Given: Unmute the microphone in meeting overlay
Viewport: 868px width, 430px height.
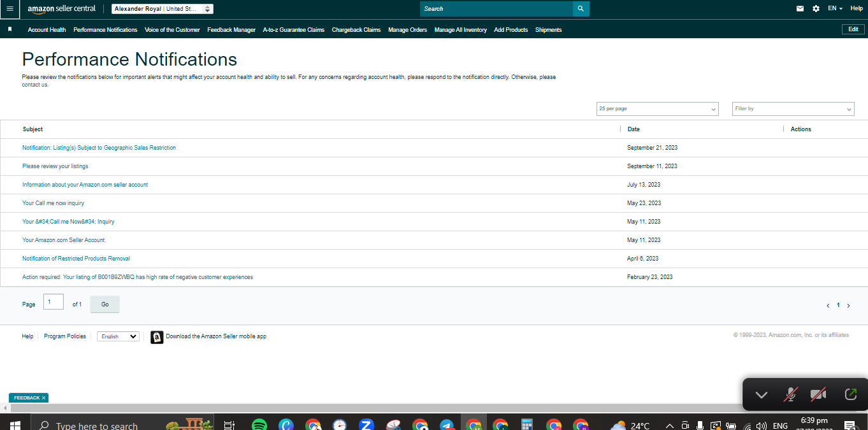Looking at the screenshot, I should coord(790,395).
